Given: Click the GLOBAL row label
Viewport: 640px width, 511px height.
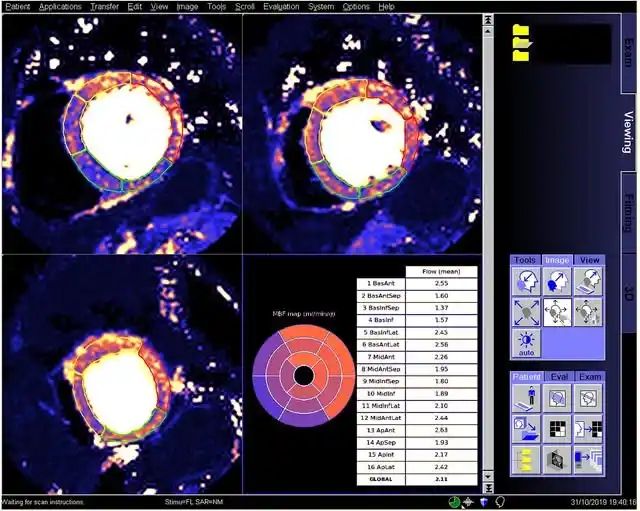Looking at the screenshot, I should (x=381, y=479).
